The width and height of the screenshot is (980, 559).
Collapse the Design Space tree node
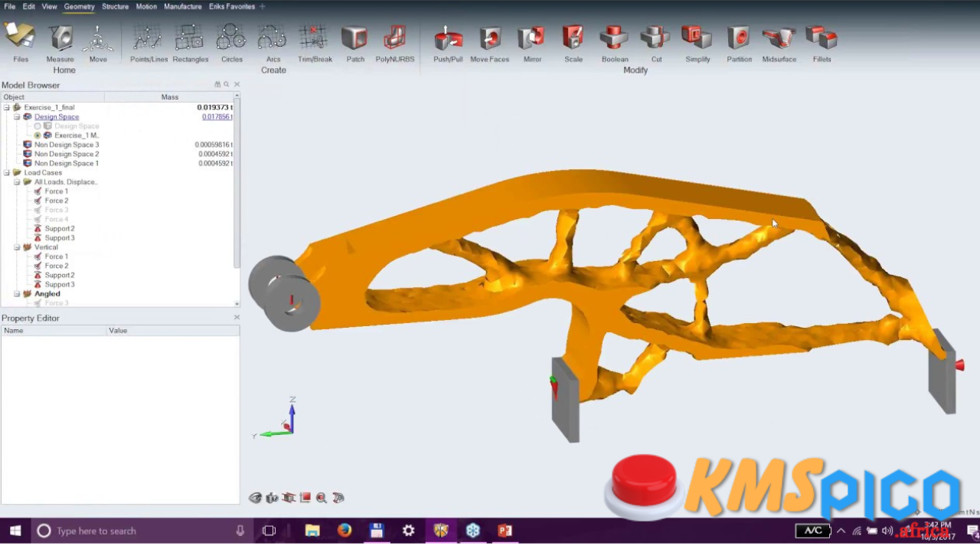pyautogui.click(x=17, y=117)
